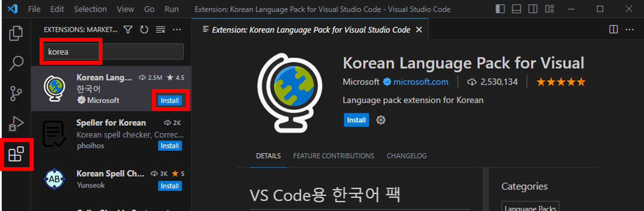Click phoihos publisher name in list

click(x=90, y=146)
